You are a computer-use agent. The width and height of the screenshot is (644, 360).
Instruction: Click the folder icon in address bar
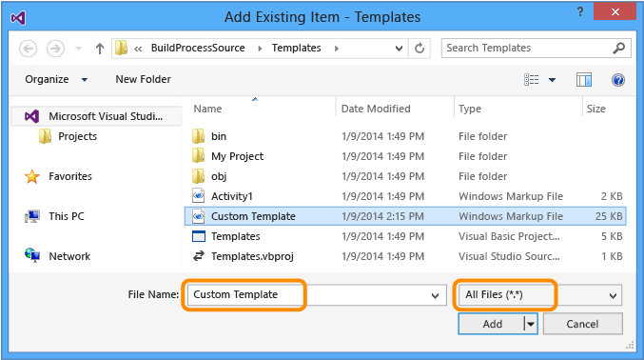121,49
